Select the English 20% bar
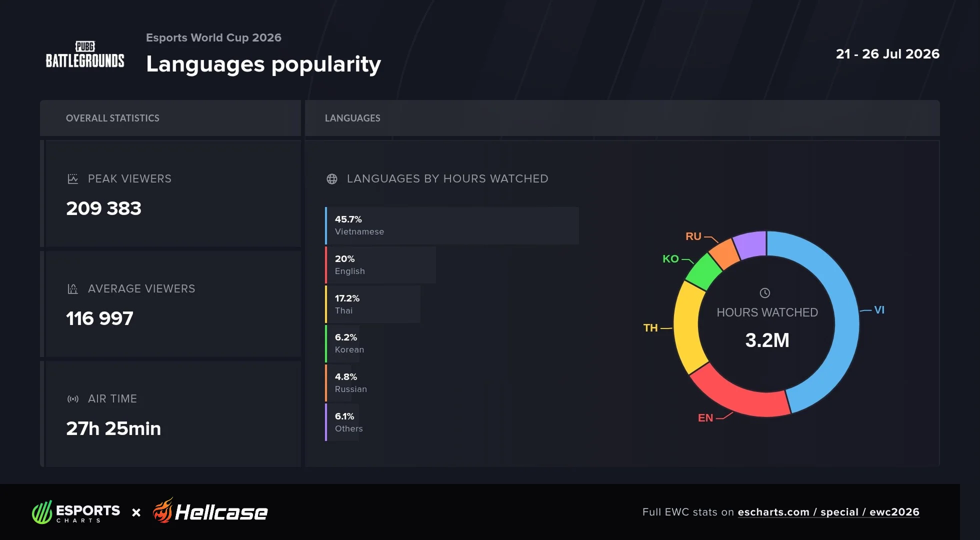The image size is (980, 540). click(380, 265)
